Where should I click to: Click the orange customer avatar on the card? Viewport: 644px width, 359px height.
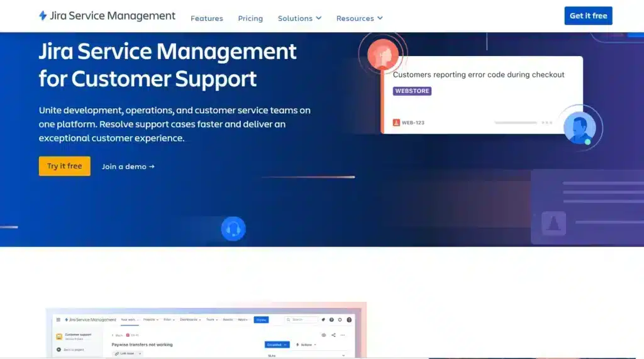click(x=383, y=54)
